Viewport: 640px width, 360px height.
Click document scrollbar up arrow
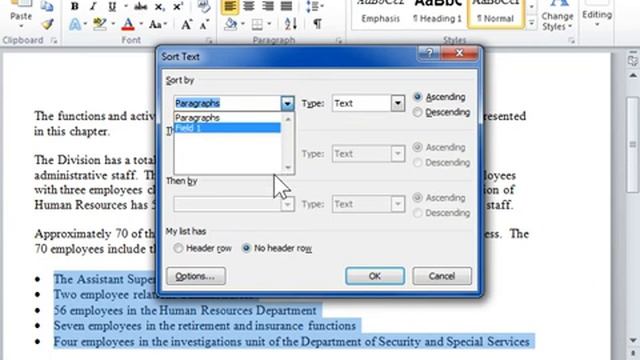coord(633,76)
